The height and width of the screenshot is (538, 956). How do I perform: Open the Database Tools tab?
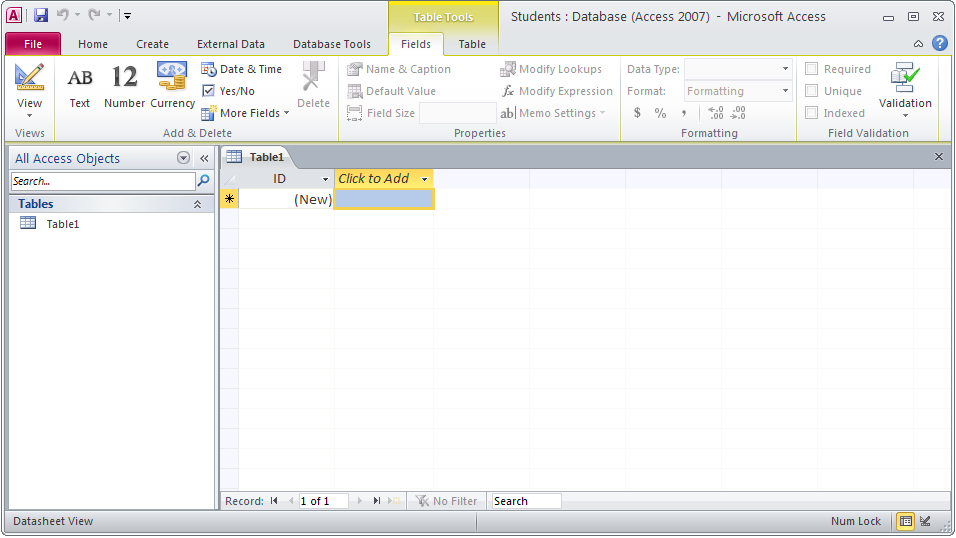pos(332,44)
